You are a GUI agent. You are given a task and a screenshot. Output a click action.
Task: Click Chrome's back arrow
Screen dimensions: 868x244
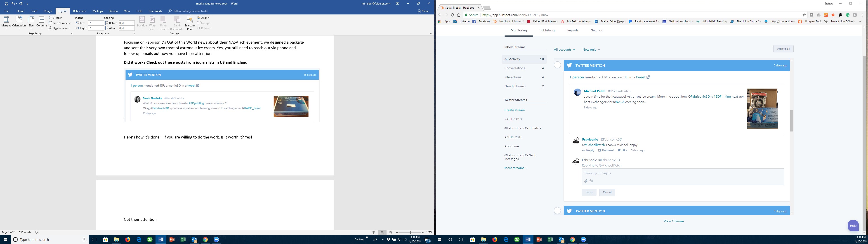[440, 15]
